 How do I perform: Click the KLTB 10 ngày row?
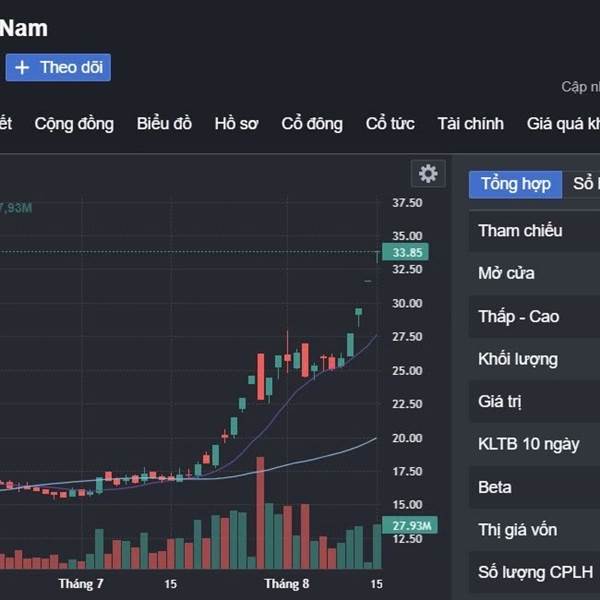(529, 445)
